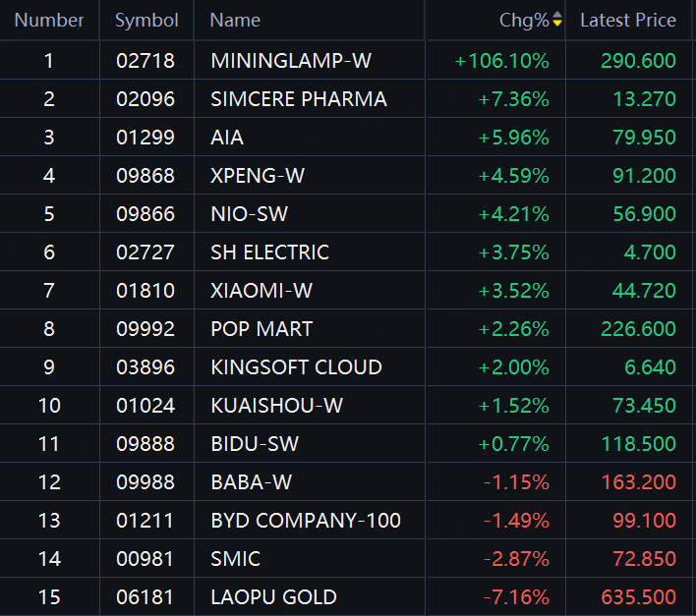Select symbol 01211
This screenshot has height=616, width=696.
[145, 521]
